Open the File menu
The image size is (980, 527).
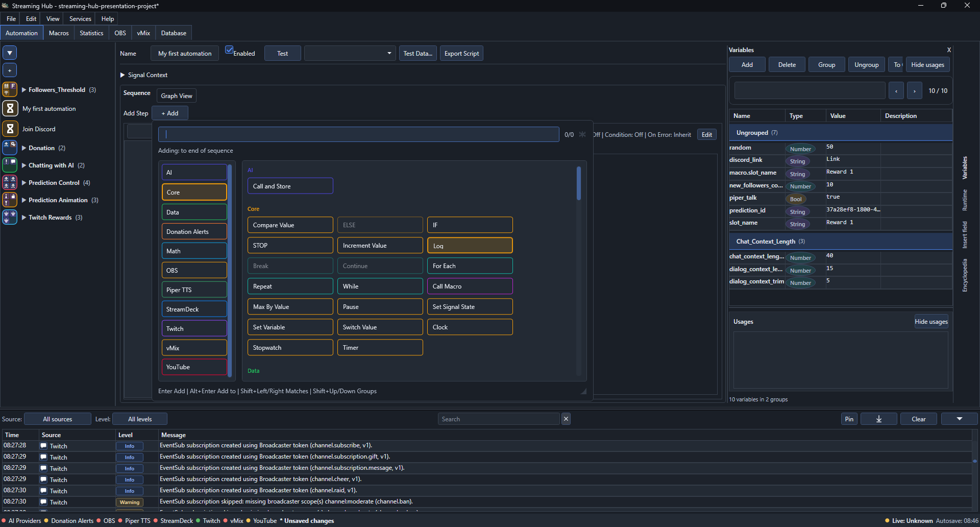11,18
